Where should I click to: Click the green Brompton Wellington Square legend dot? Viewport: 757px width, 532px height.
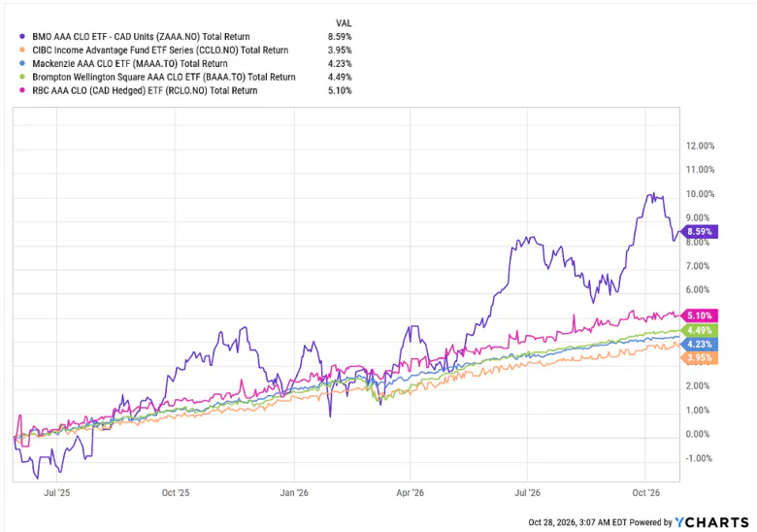(x=22, y=78)
